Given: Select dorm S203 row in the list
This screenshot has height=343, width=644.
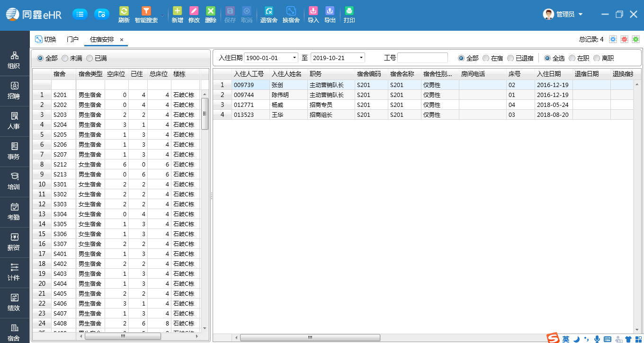Looking at the screenshot, I should point(60,115).
